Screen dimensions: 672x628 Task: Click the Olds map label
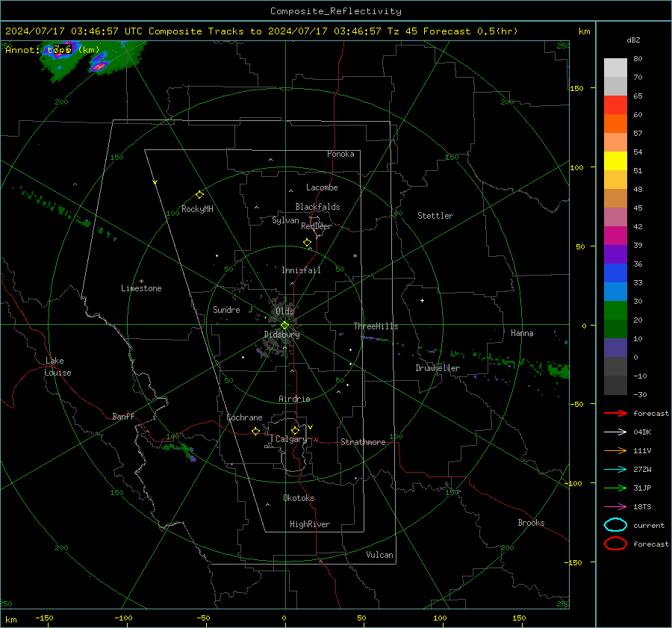[x=284, y=311]
